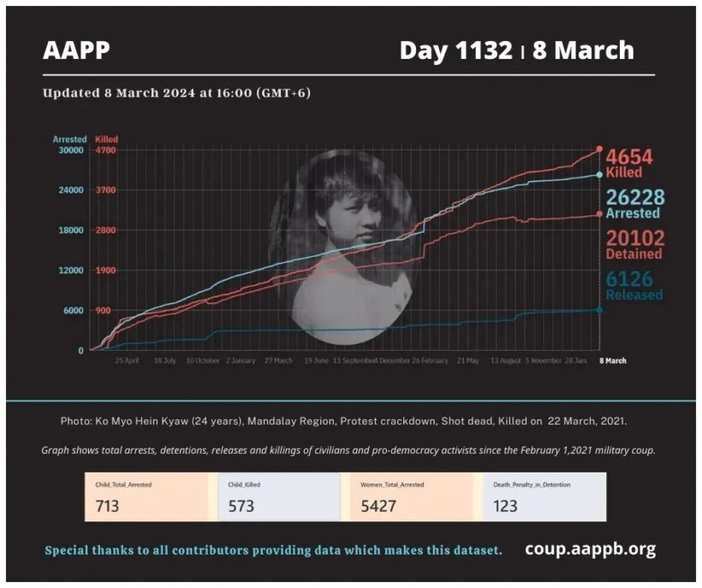The image size is (702, 588).
Task: Select the Child_Total_Arrested 713 card
Action: click(146, 497)
